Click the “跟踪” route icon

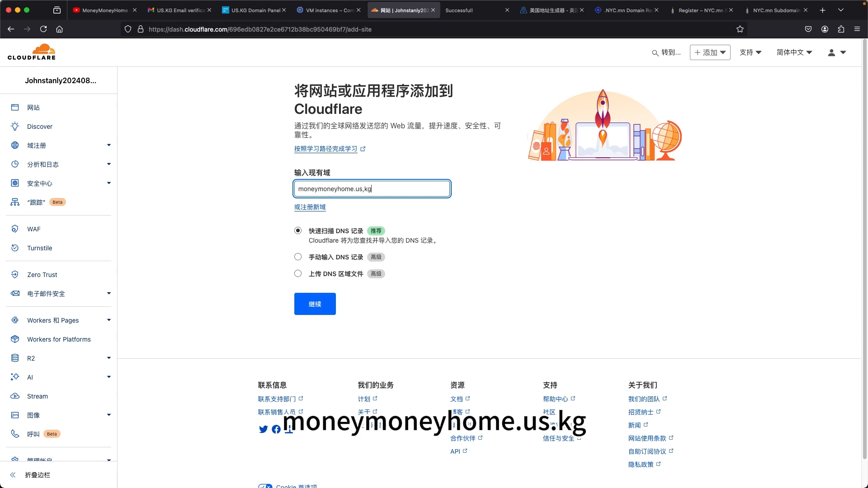(15, 202)
